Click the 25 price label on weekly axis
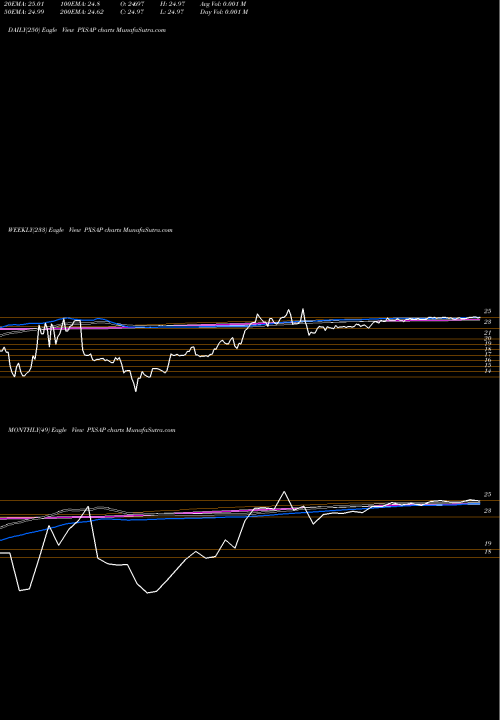The height and width of the screenshot is (720, 500). pos(488,311)
